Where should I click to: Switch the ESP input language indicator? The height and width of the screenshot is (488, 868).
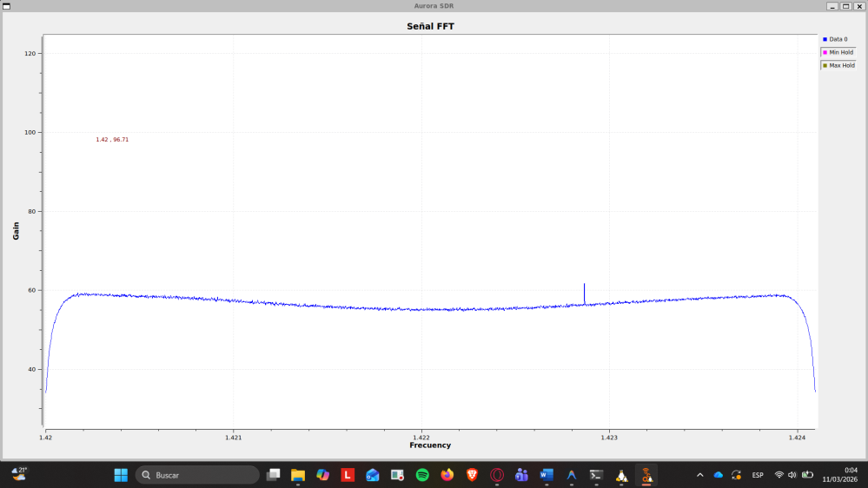[758, 475]
